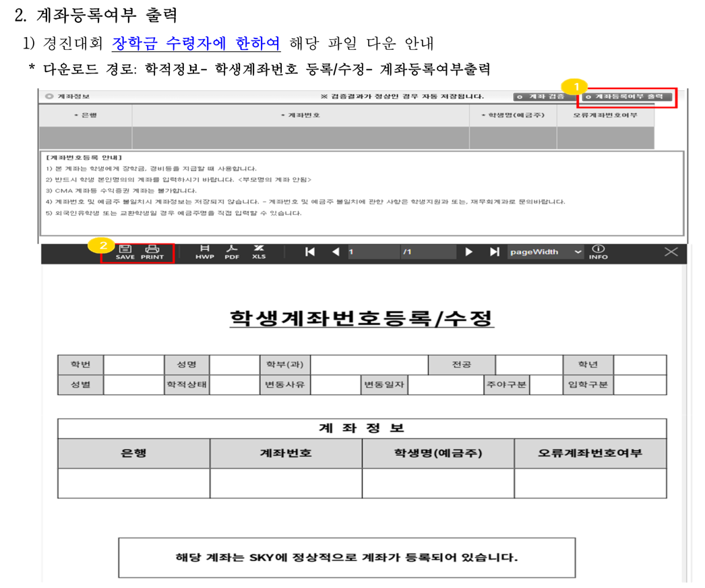Open the pageWidth zoom dropdown
The width and height of the screenshot is (705, 588).
[546, 252]
